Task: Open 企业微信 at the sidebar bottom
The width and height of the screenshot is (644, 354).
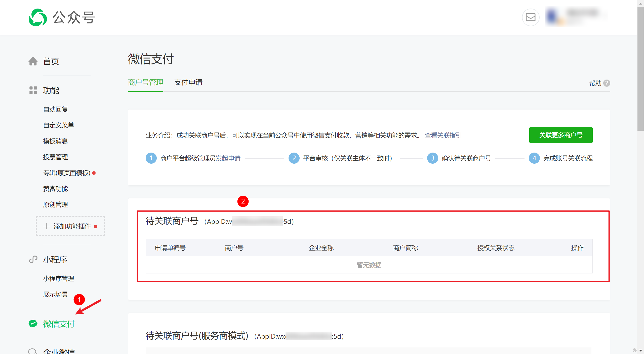Action: 59,351
